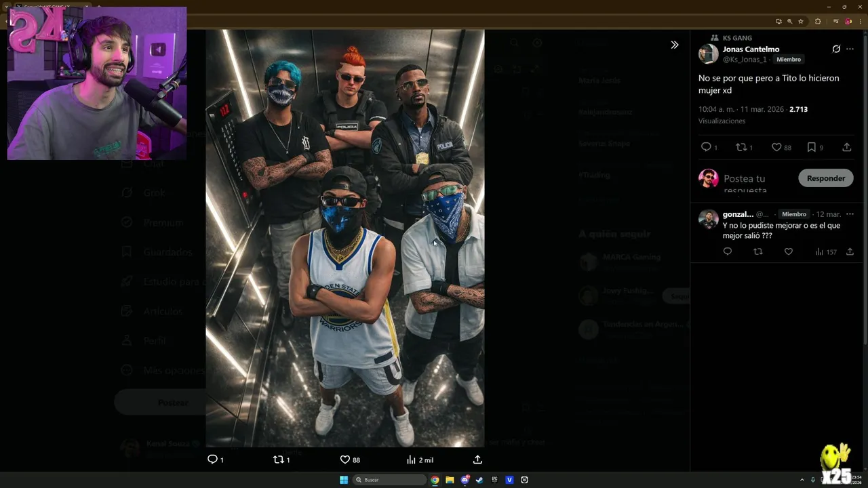868x488 pixels.
Task: Click repost icon below the photo
Action: pyautogui.click(x=278, y=460)
